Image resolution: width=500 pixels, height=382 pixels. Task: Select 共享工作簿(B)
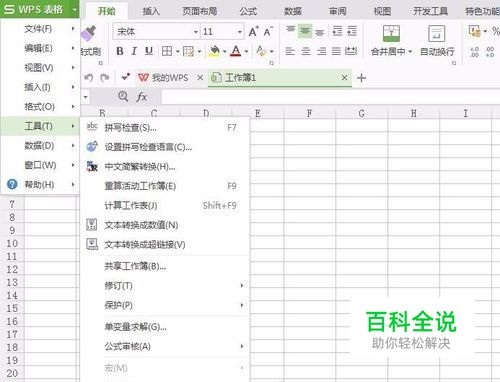coord(165,266)
